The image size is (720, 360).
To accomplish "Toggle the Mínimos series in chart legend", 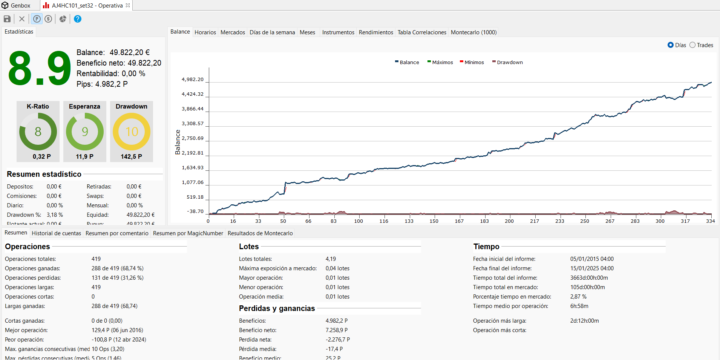I will tap(472, 62).
